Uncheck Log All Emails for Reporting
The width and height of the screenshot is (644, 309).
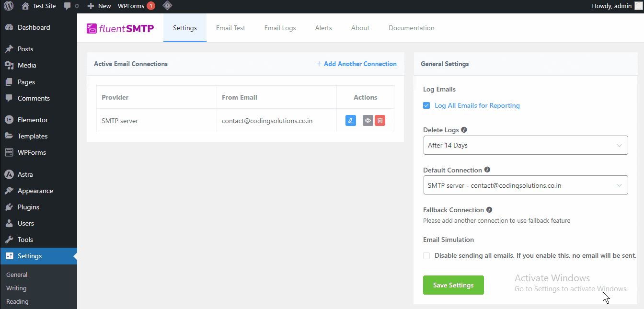[426, 105]
